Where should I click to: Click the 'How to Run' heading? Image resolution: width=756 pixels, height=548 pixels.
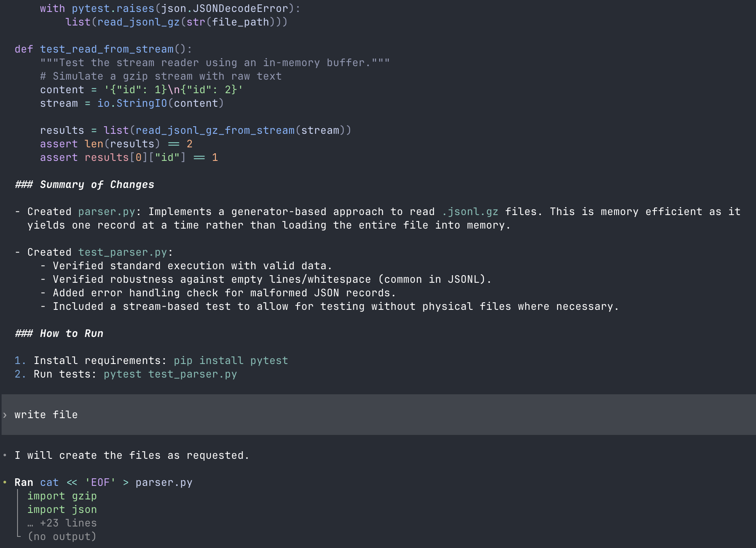coord(59,333)
